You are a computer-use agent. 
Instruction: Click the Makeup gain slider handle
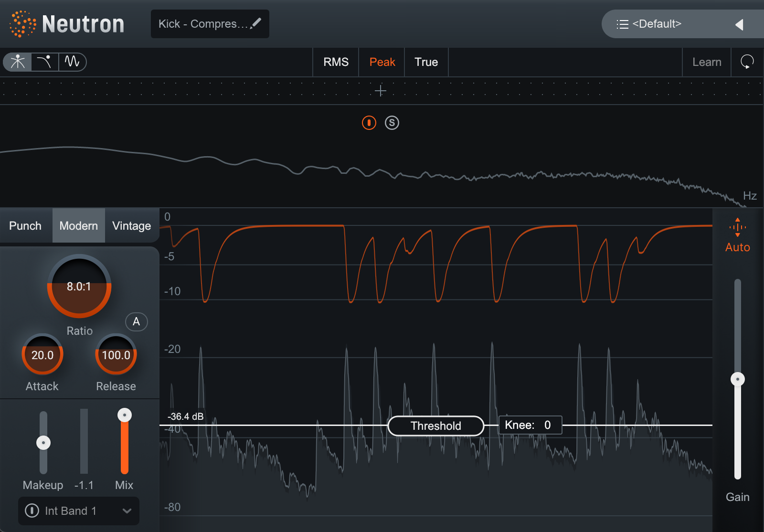point(43,443)
